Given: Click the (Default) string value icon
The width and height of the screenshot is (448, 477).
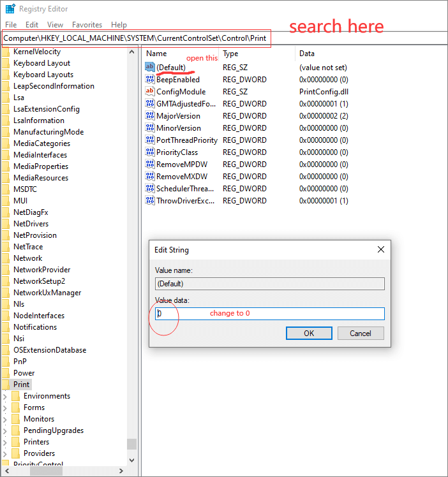Looking at the screenshot, I should click(x=150, y=67).
